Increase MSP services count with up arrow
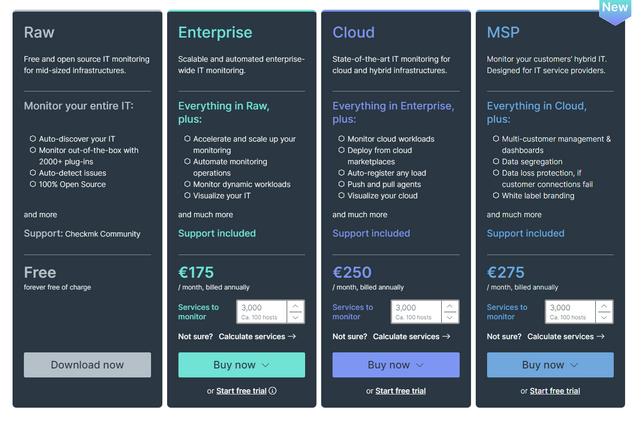The width and height of the screenshot is (640, 433). pos(604,306)
